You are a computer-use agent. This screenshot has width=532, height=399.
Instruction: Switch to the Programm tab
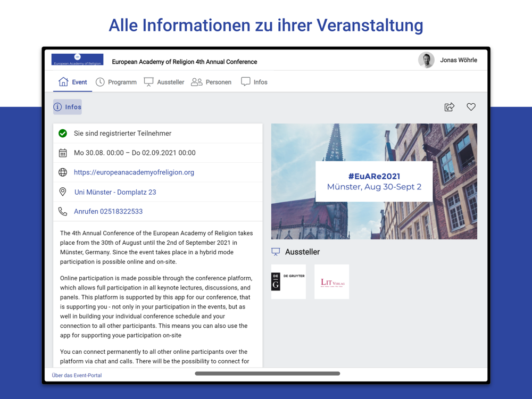(x=116, y=82)
